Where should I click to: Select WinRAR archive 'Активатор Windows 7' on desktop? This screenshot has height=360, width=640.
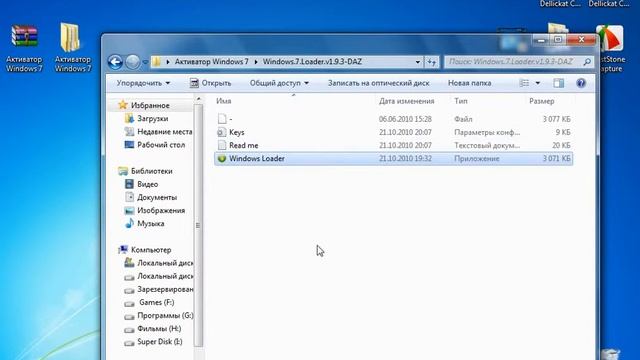pyautogui.click(x=24, y=48)
